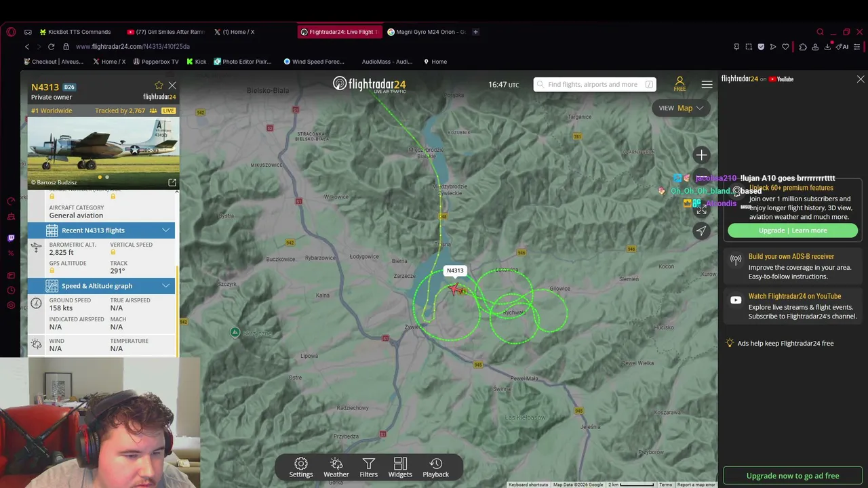Click the General aviation category text
This screenshot has width=868, height=488.
(76, 216)
